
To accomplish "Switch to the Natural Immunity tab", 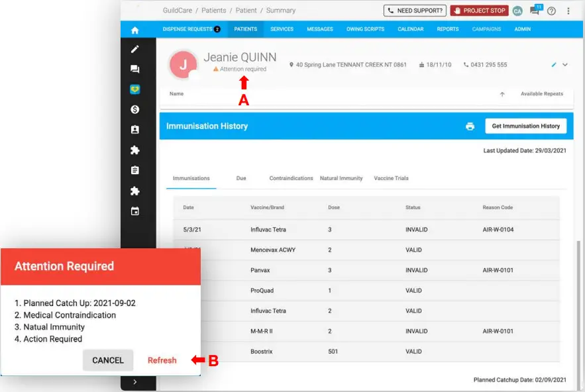I will [341, 178].
